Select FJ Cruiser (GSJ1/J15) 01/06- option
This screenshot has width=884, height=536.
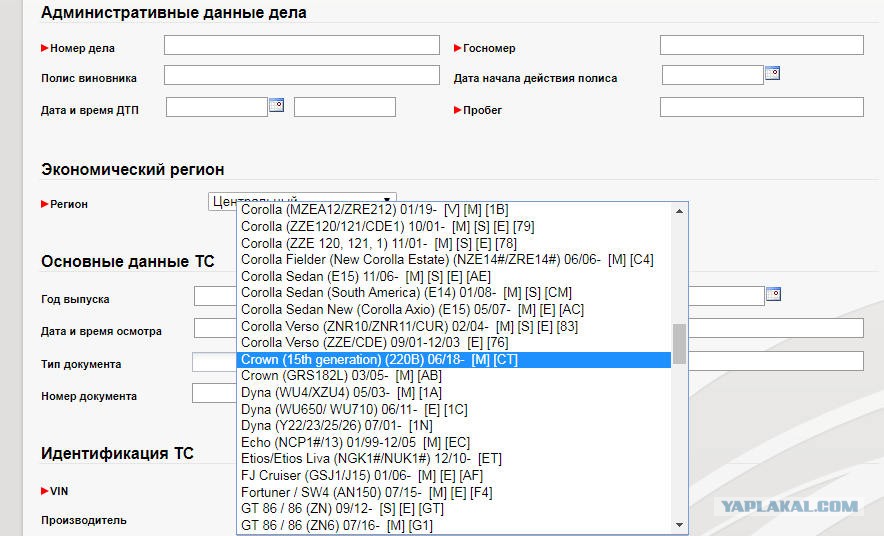pos(454,476)
